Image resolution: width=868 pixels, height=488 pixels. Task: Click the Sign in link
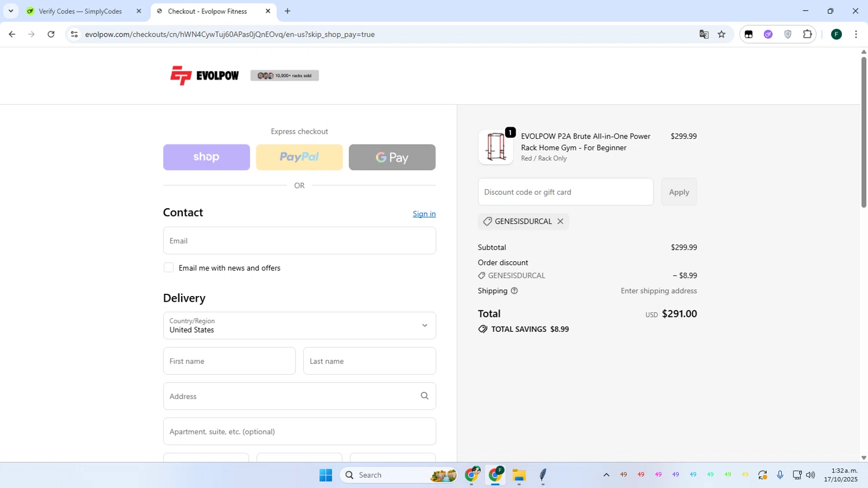(424, 214)
